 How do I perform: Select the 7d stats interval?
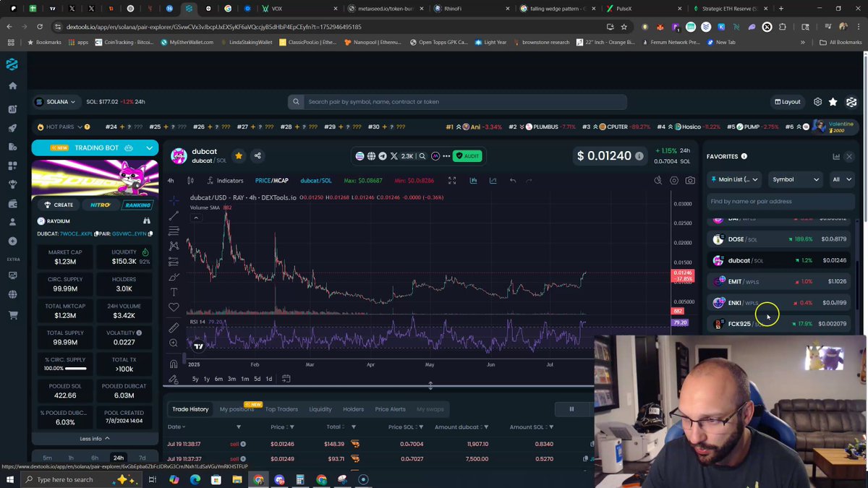pos(142,458)
